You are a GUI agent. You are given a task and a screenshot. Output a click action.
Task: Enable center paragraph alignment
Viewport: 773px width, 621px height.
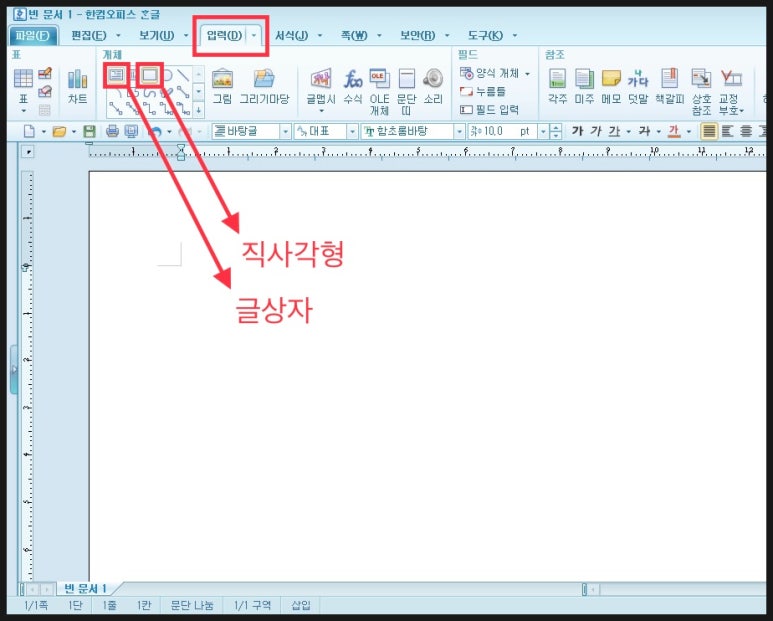(x=746, y=131)
